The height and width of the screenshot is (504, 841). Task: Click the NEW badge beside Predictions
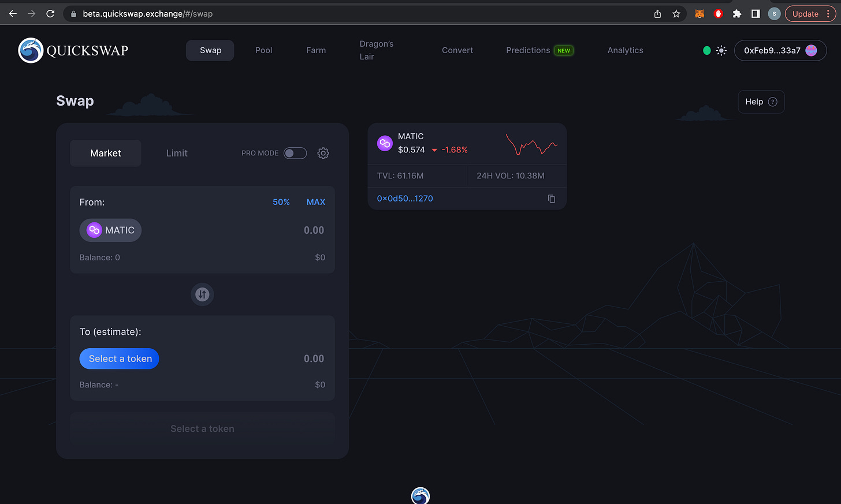coord(564,50)
